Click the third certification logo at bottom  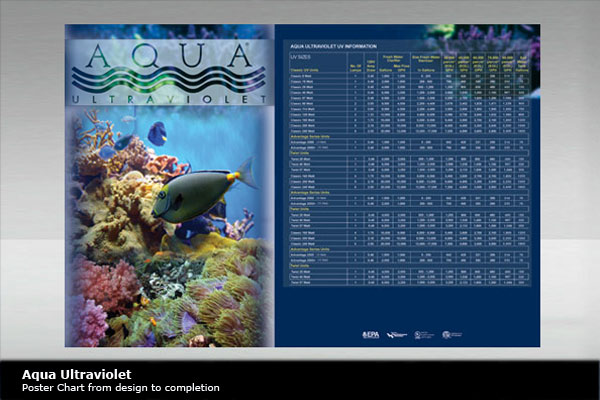pyautogui.click(x=424, y=334)
